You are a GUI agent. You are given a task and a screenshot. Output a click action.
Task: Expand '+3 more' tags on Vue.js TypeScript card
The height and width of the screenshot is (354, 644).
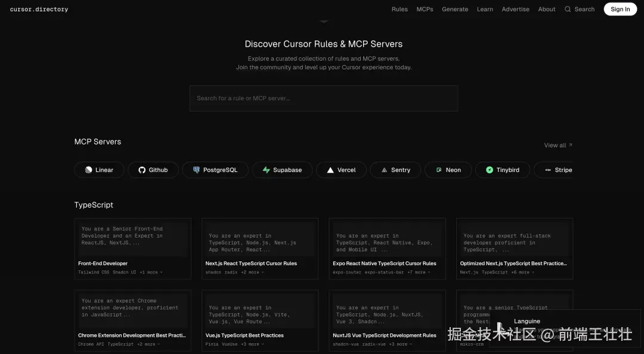click(x=252, y=344)
